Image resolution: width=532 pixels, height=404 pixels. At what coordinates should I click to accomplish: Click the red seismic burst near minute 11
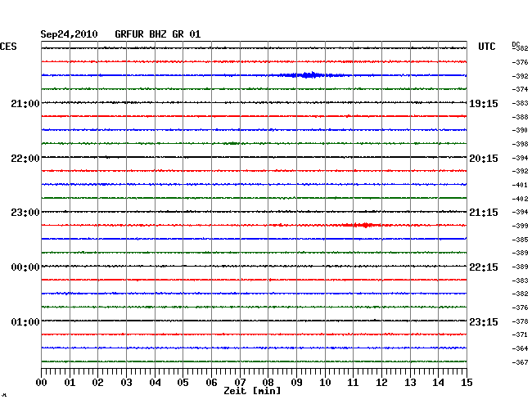pyautogui.click(x=364, y=225)
